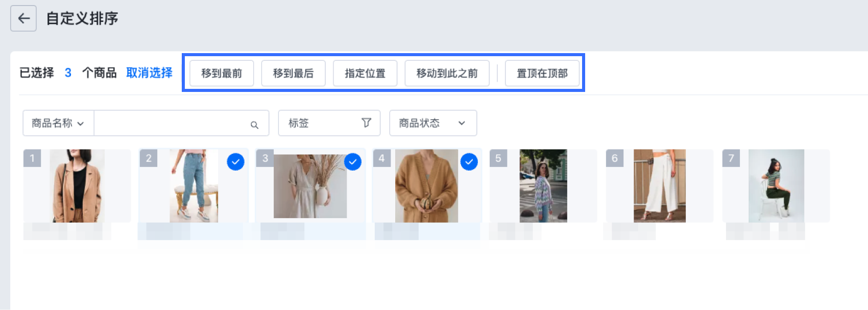This screenshot has width=868, height=310.
Task: Select product 7 chair pose thumbnail
Action: [776, 186]
